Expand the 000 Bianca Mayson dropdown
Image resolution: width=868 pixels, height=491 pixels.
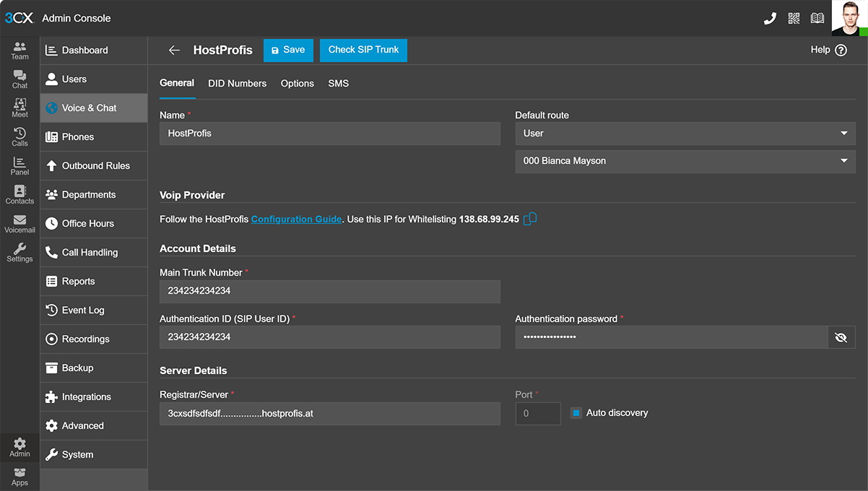tap(685, 161)
